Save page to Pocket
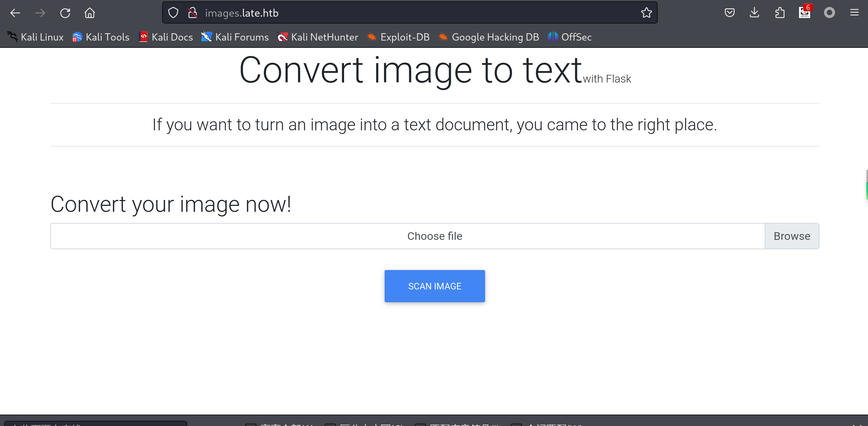Viewport: 868px width, 426px height. click(729, 13)
